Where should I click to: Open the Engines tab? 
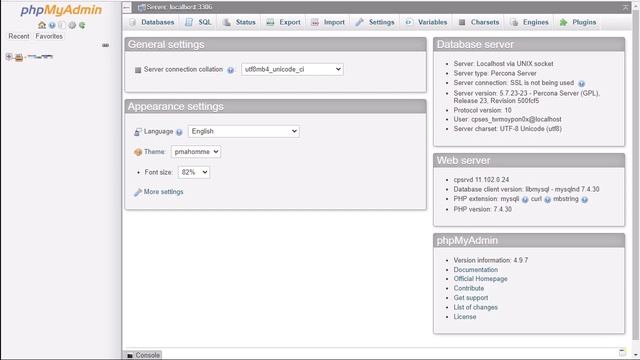click(x=530, y=22)
